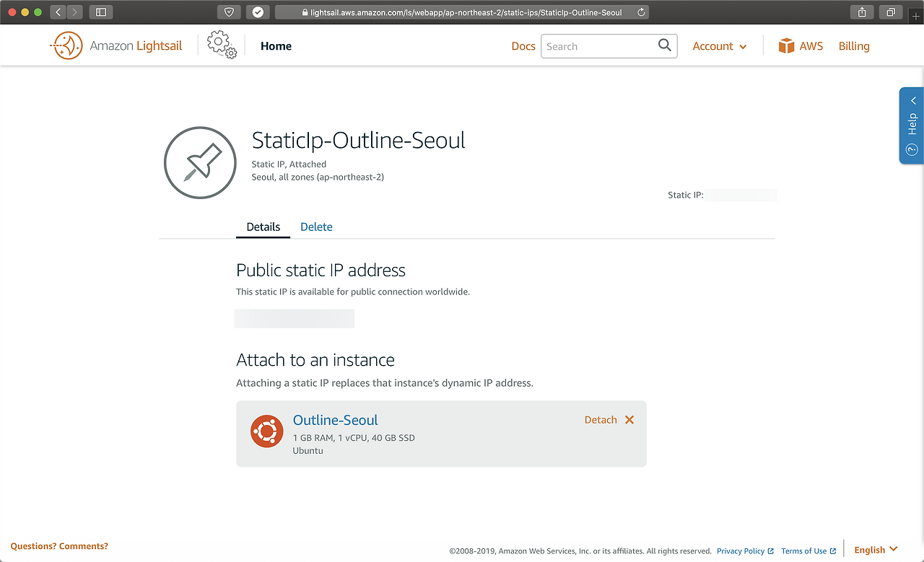Image resolution: width=924 pixels, height=562 pixels.
Task: Click the Amazon Lightsail wordmark
Action: [x=136, y=46]
